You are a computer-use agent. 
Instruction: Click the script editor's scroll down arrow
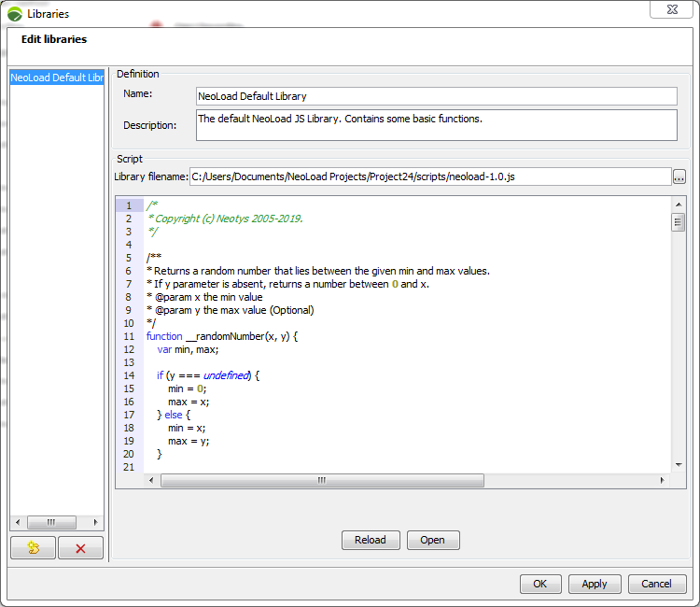point(679,465)
